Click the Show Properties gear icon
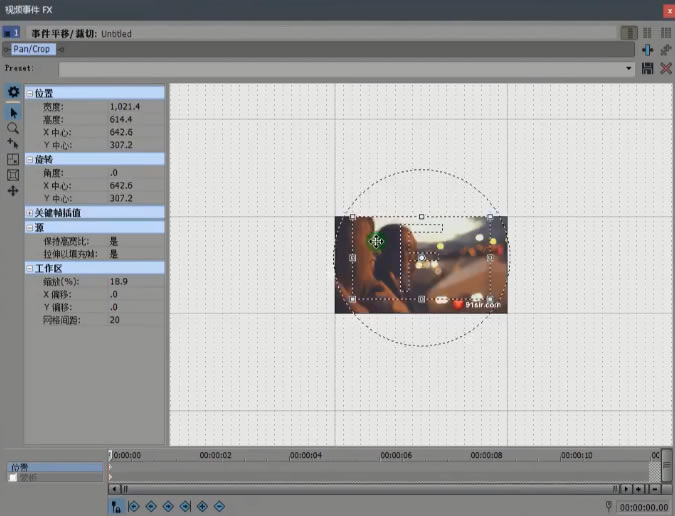The height and width of the screenshot is (516, 675). pyautogui.click(x=13, y=92)
